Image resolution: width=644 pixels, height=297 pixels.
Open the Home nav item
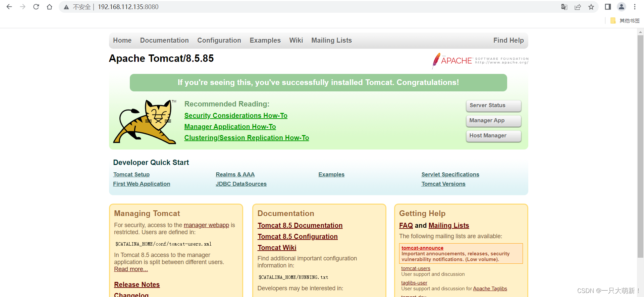tap(122, 40)
